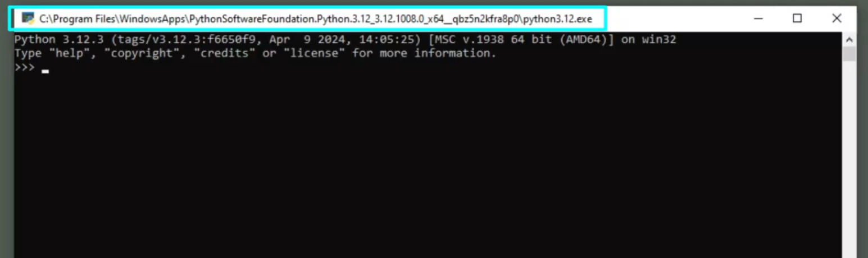The height and width of the screenshot is (258, 868).
Task: Click the empty black console area
Action: click(x=427, y=168)
